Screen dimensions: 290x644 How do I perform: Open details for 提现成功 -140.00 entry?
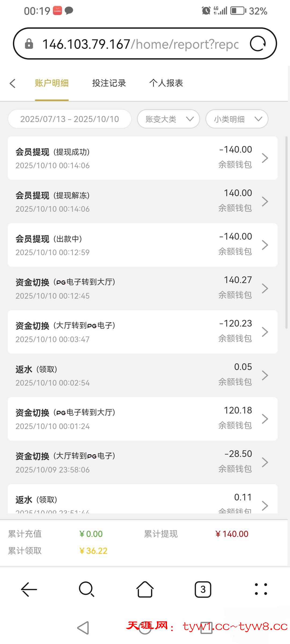click(142, 158)
